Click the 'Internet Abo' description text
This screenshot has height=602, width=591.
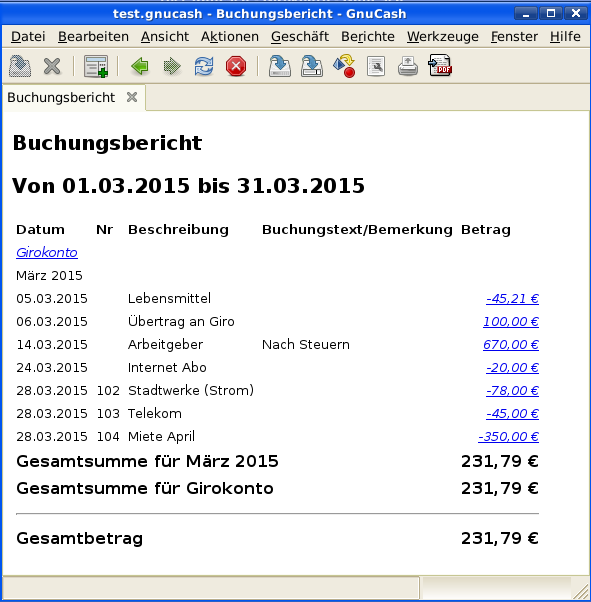point(167,367)
